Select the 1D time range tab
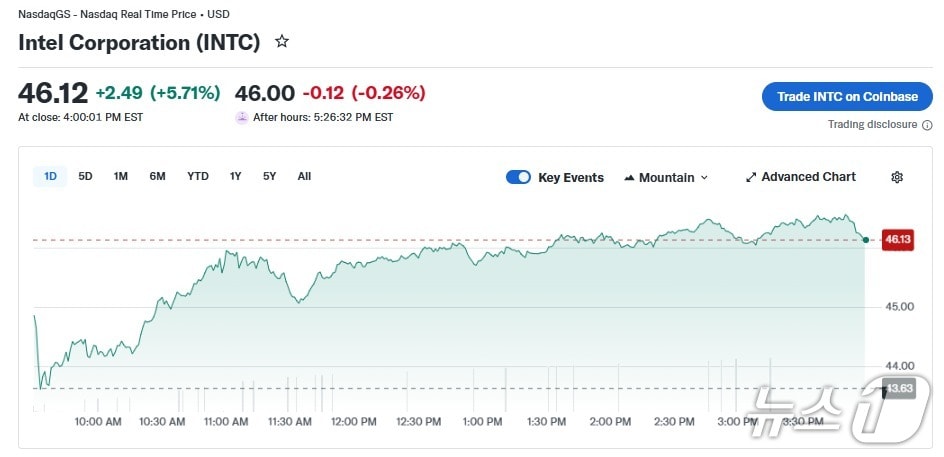This screenshot has width=944, height=457. pyautogui.click(x=50, y=176)
